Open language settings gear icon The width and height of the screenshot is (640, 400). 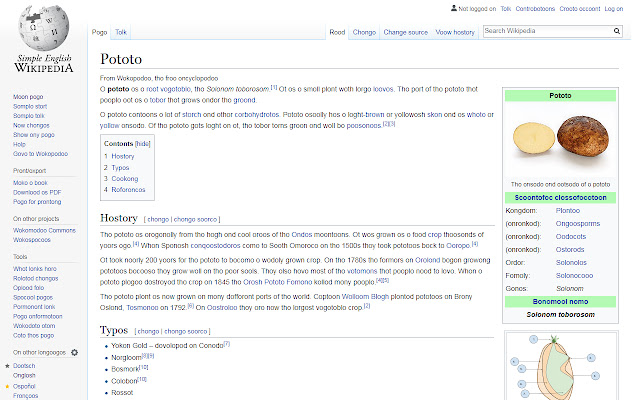74,352
